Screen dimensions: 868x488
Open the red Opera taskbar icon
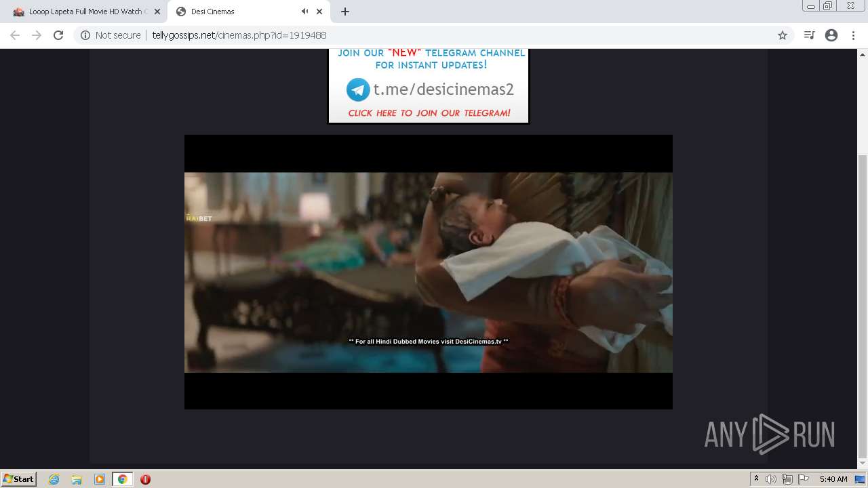(145, 479)
